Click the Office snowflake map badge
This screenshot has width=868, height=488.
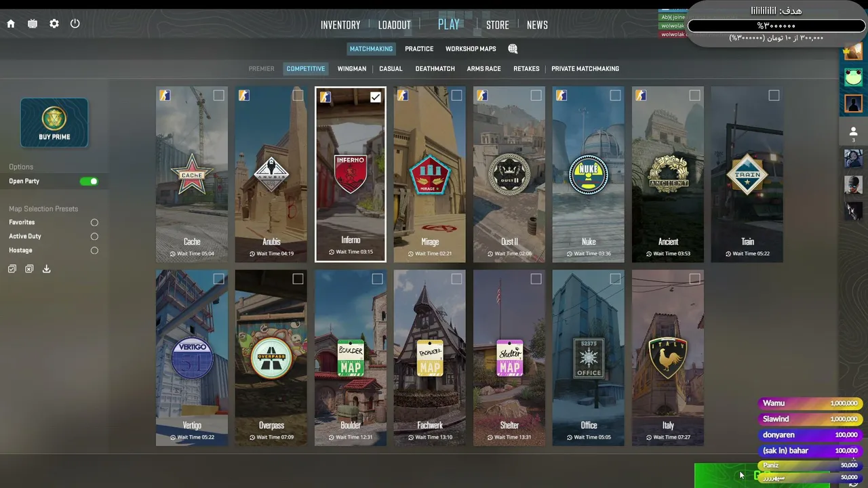click(589, 358)
